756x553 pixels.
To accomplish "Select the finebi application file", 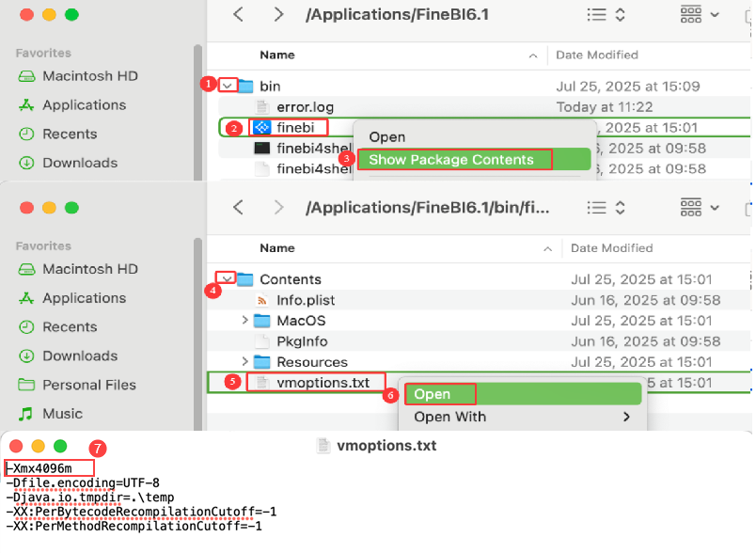I will pyautogui.click(x=295, y=128).
